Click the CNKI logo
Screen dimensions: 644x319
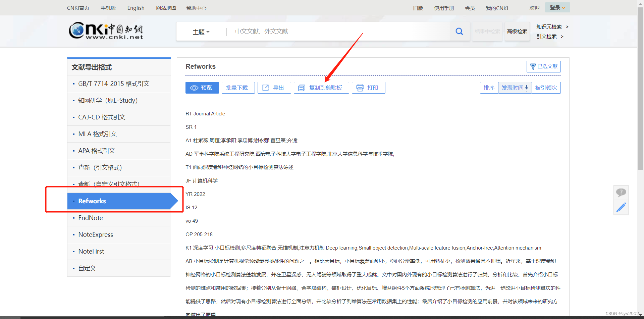(106, 31)
